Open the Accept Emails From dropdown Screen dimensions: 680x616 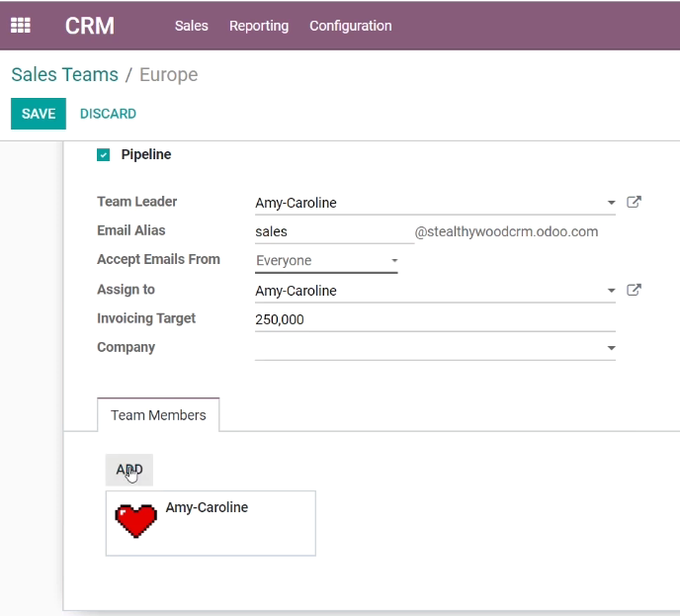point(326,260)
